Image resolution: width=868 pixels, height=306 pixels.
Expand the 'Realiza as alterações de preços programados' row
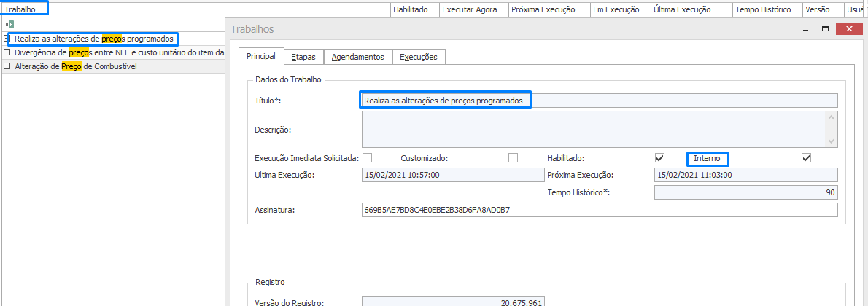coord(7,39)
